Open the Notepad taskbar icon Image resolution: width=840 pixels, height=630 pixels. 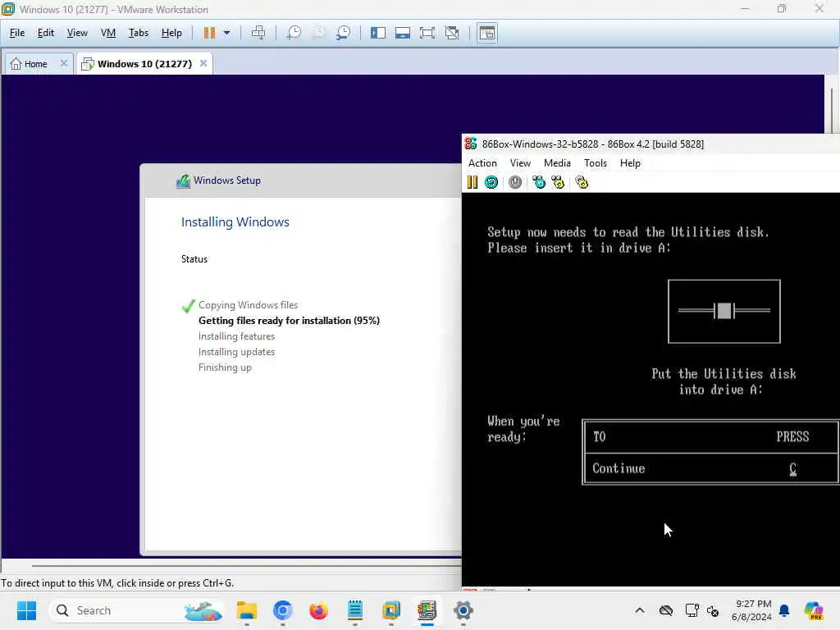pyautogui.click(x=354, y=610)
